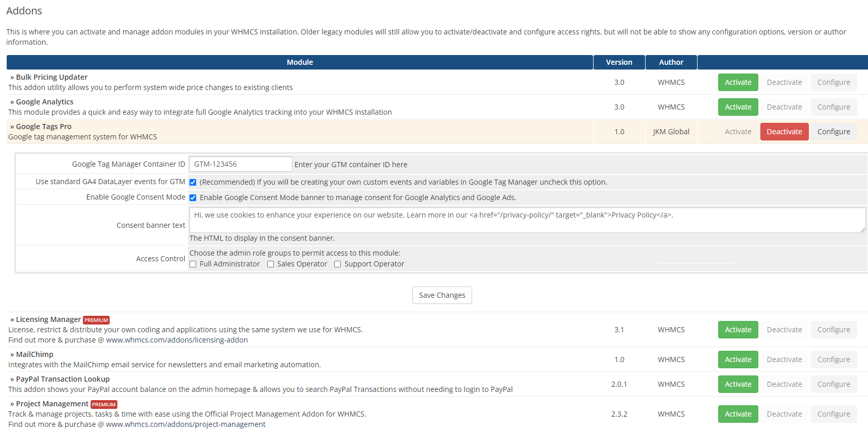Activate the PayPal Transaction Lookup addon
The width and height of the screenshot is (868, 431).
click(x=738, y=384)
